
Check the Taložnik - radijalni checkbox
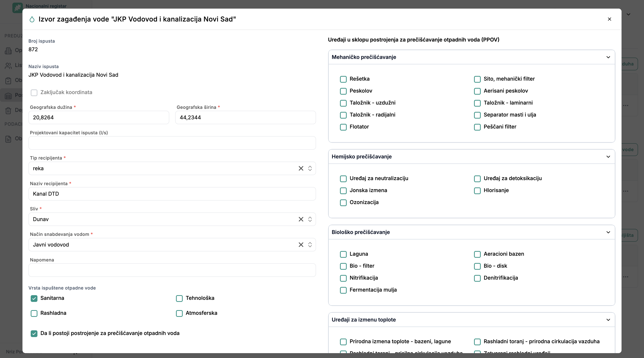[x=343, y=115]
